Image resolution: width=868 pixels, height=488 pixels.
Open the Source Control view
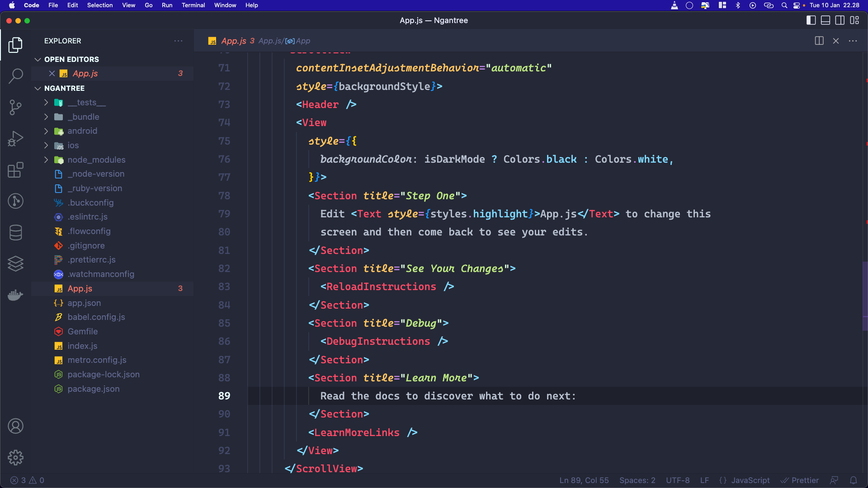tap(16, 108)
